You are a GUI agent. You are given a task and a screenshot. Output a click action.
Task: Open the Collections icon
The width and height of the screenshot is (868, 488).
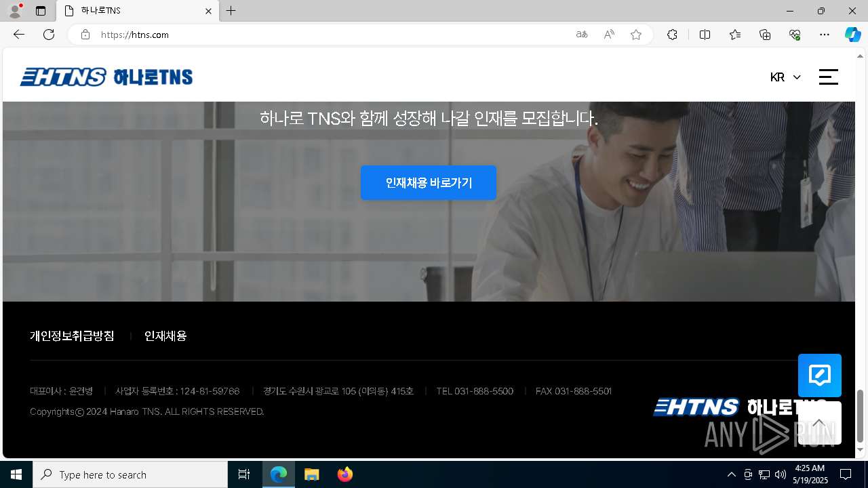point(765,35)
